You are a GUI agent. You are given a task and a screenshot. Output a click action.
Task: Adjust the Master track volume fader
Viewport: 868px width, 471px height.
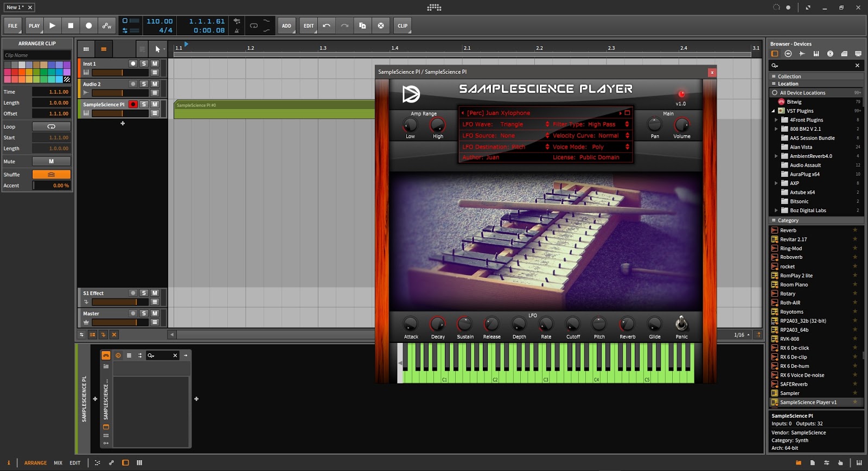coord(120,322)
